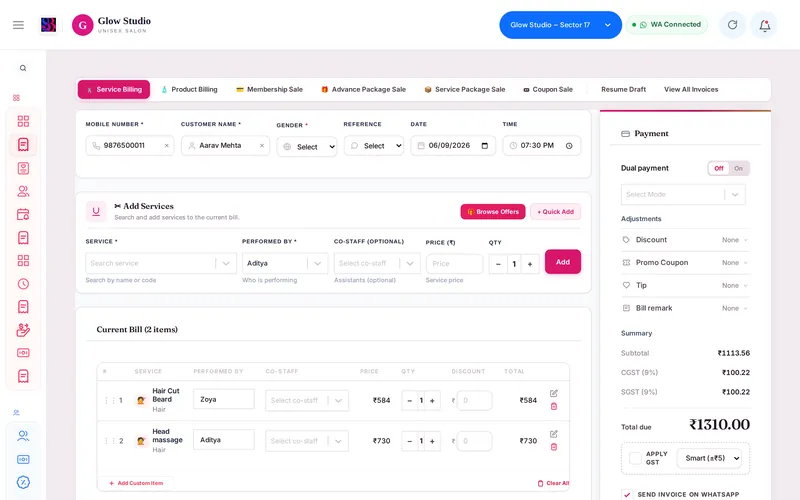Increase quantity for Head massage
Viewport: 800px width, 500px height.
coord(432,441)
